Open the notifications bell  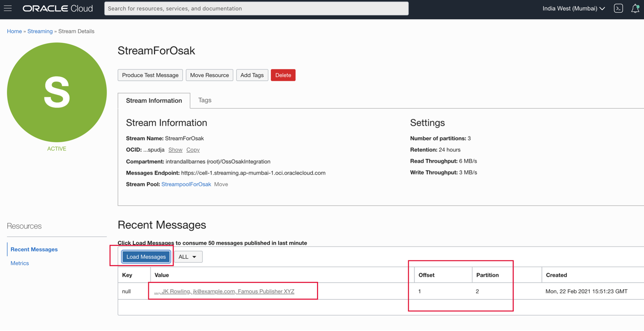pyautogui.click(x=635, y=8)
